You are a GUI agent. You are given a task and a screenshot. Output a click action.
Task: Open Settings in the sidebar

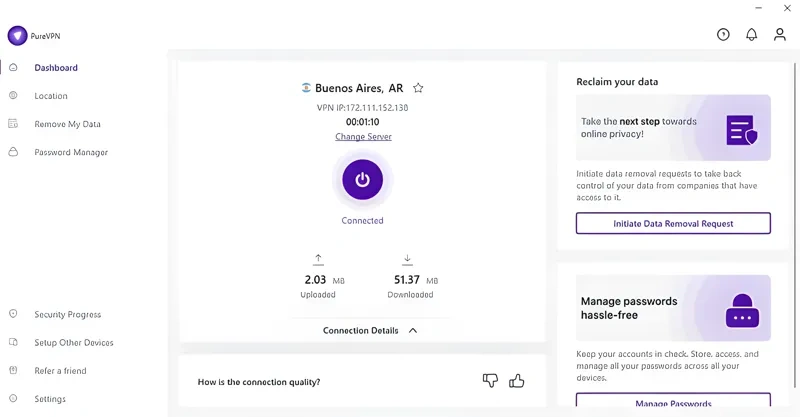[x=50, y=398]
